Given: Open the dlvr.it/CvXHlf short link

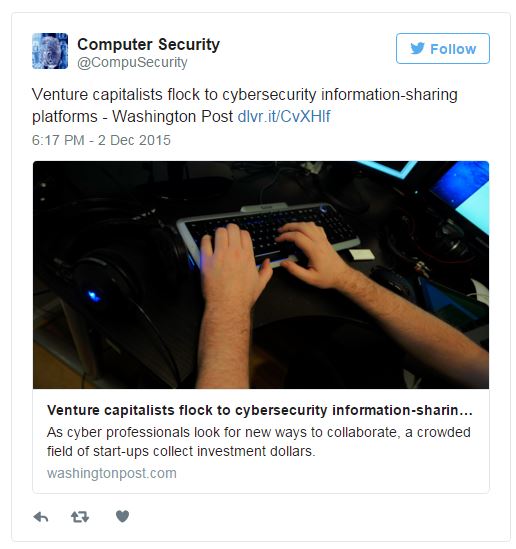Looking at the screenshot, I should pyautogui.click(x=284, y=117).
